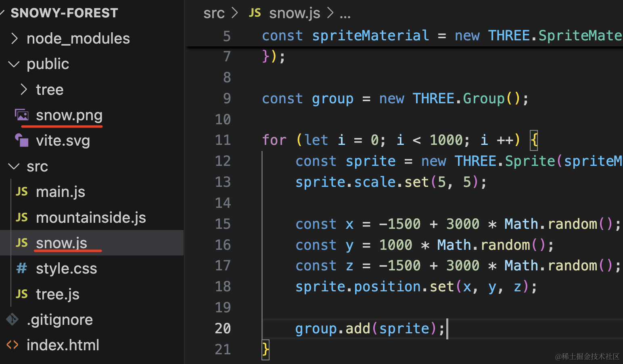The image size is (623, 364).
Task: Open tree.js from the src folder
Action: pyautogui.click(x=58, y=295)
